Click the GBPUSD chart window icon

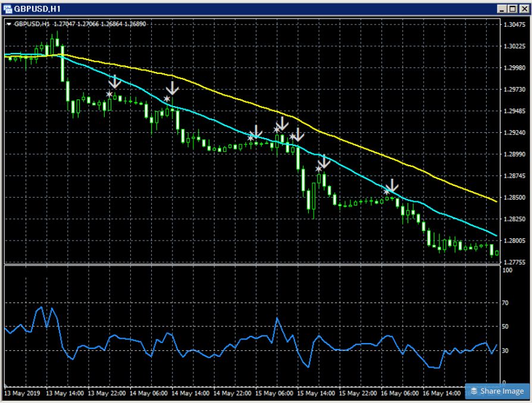[x=7, y=8]
